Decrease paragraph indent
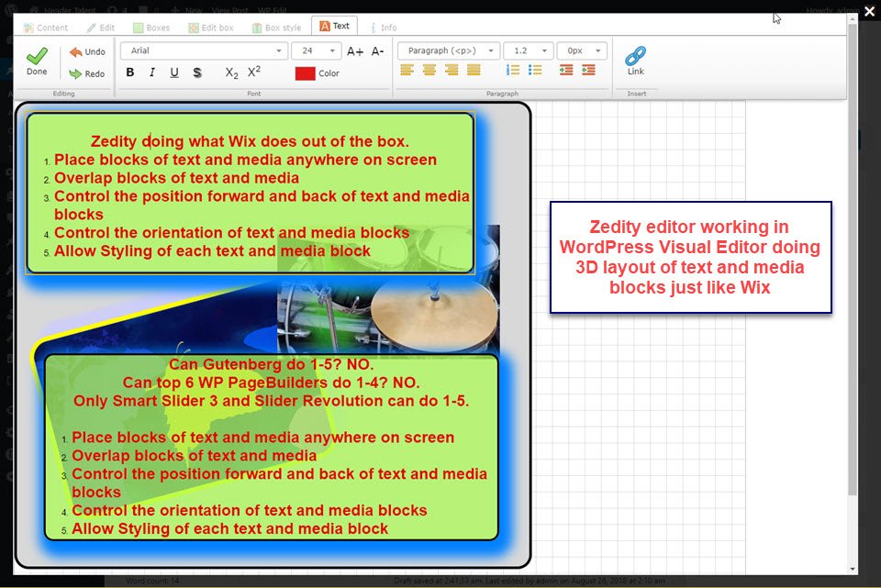Viewport: 881px width, 588px height. [x=588, y=71]
